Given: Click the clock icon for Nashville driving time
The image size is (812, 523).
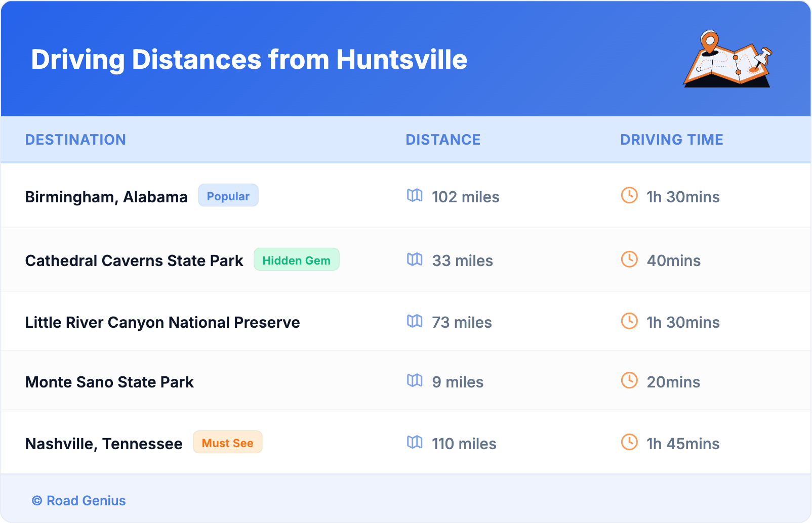Looking at the screenshot, I should pyautogui.click(x=629, y=443).
